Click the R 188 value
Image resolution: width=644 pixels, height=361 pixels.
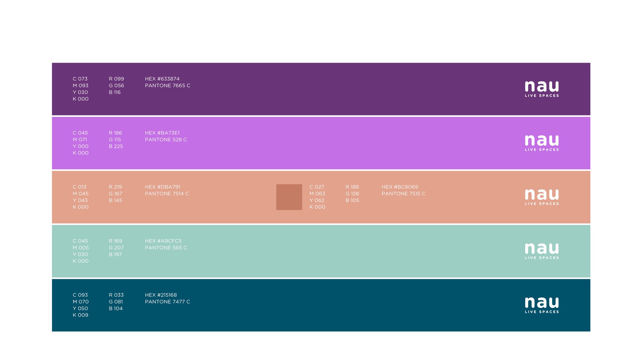point(352,187)
